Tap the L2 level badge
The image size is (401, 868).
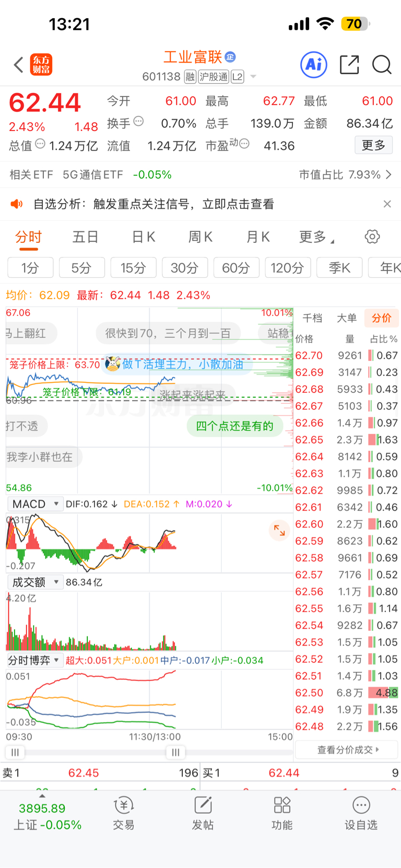pos(238,77)
